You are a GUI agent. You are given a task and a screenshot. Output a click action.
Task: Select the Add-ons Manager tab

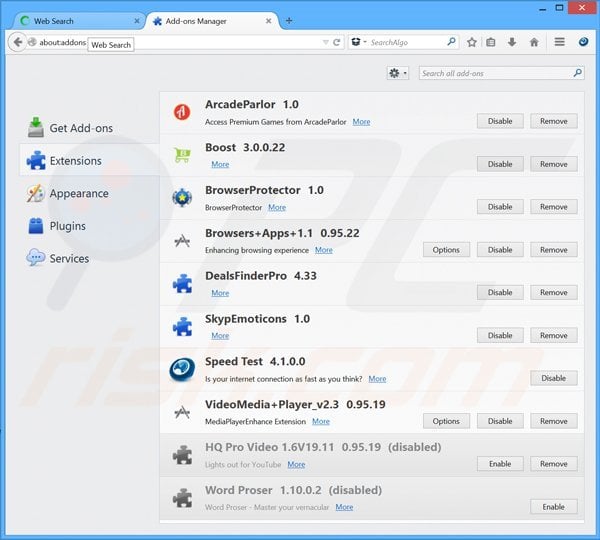point(212,21)
